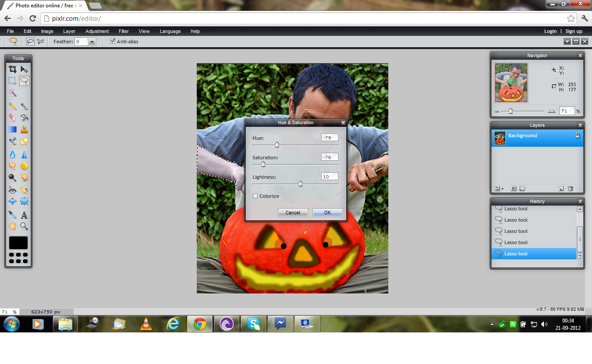Select the Blur droplet tool
592x364 pixels.
[13, 155]
